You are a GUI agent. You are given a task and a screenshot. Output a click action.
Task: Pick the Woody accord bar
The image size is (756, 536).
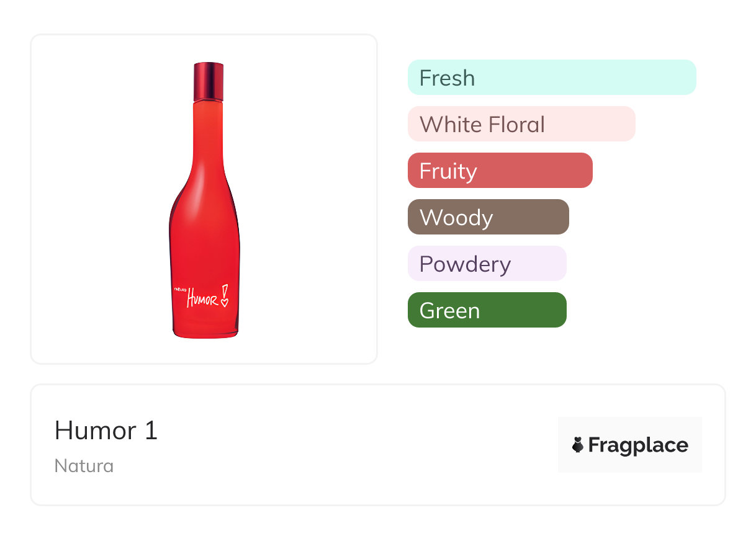pos(488,217)
